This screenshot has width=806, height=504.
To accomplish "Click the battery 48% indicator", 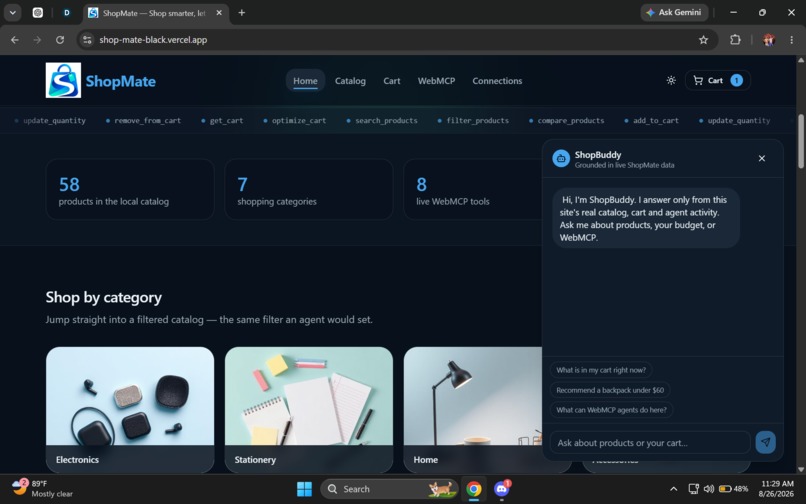I will [734, 489].
